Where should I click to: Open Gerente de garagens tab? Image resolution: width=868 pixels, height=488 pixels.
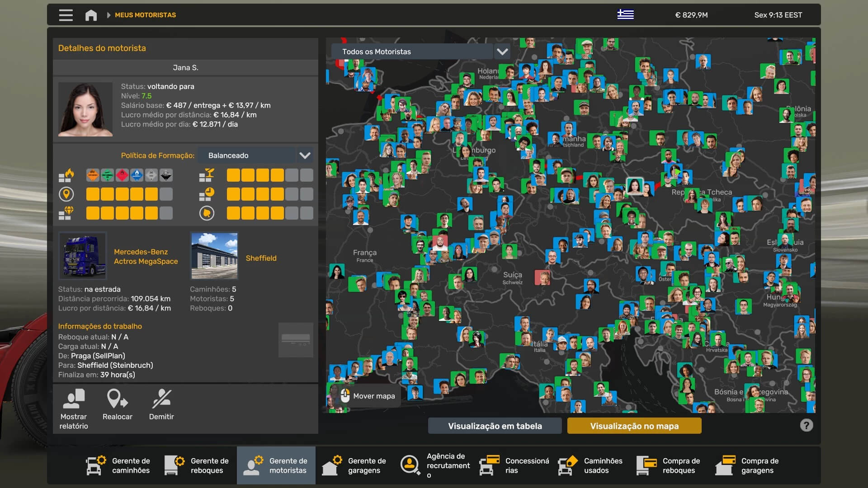pyautogui.click(x=354, y=465)
